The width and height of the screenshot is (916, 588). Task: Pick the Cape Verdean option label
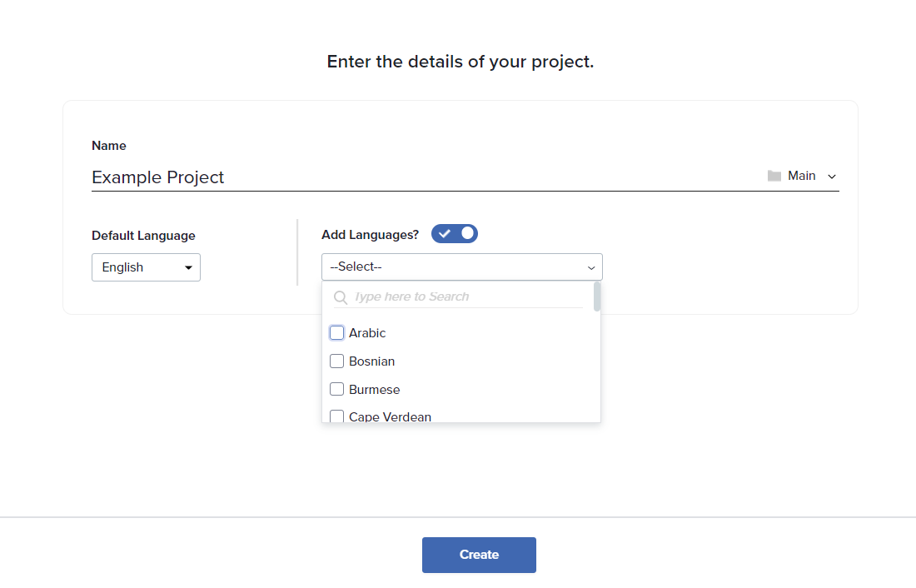coord(390,416)
